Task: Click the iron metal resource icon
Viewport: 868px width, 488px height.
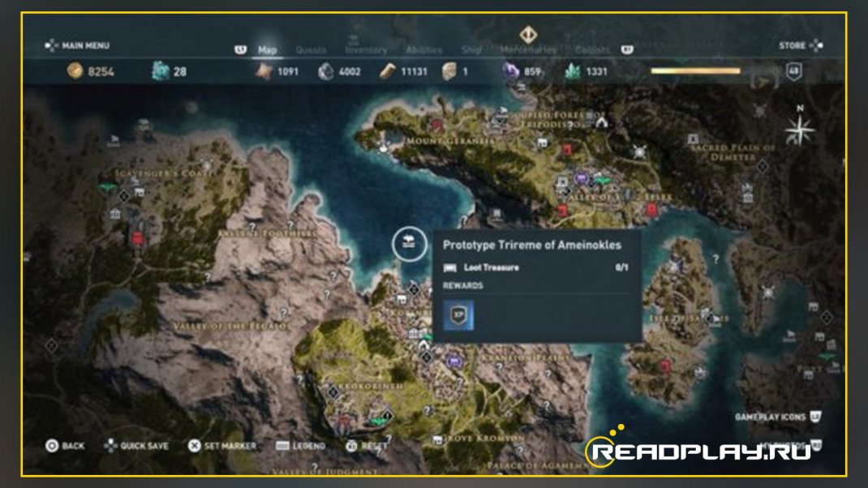Action: pos(325,71)
